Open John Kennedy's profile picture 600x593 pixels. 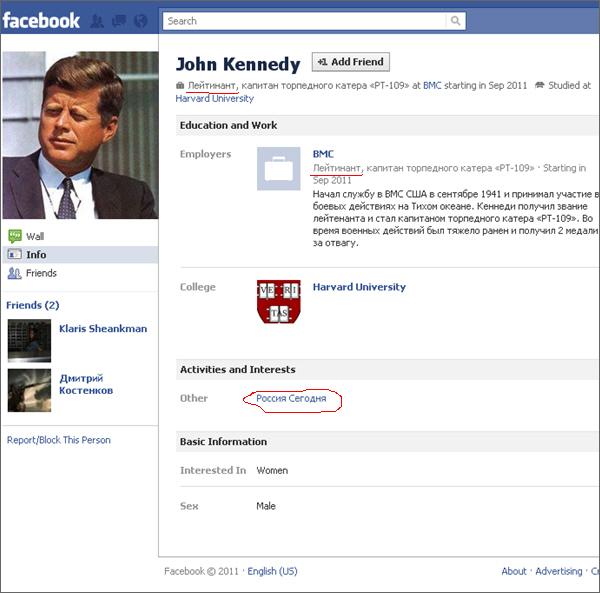(80, 135)
